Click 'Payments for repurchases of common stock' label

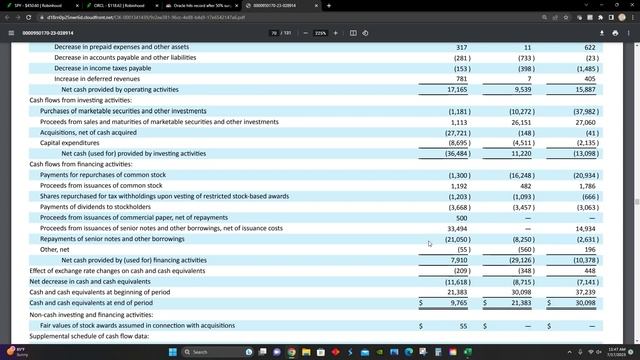103,175
